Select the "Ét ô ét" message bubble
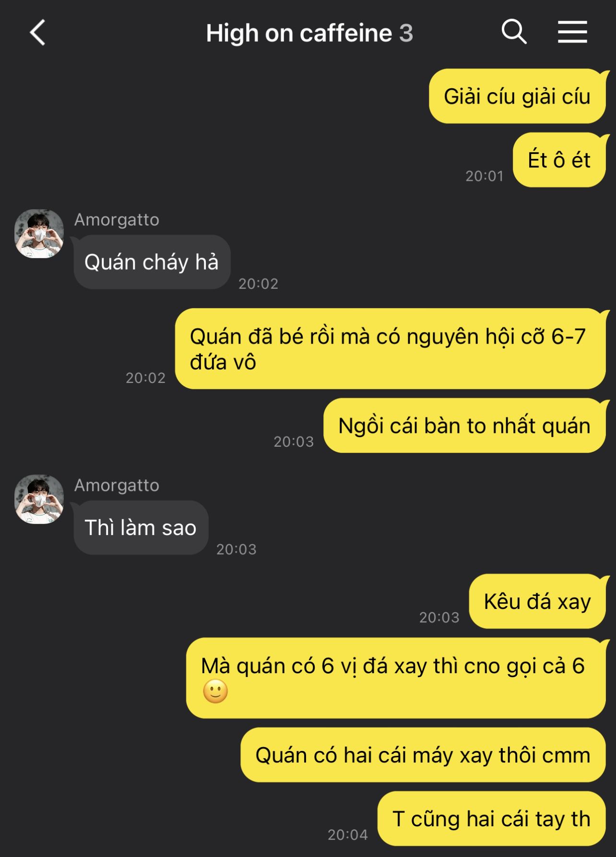Screen dimensions: 616x857 pos(559,160)
